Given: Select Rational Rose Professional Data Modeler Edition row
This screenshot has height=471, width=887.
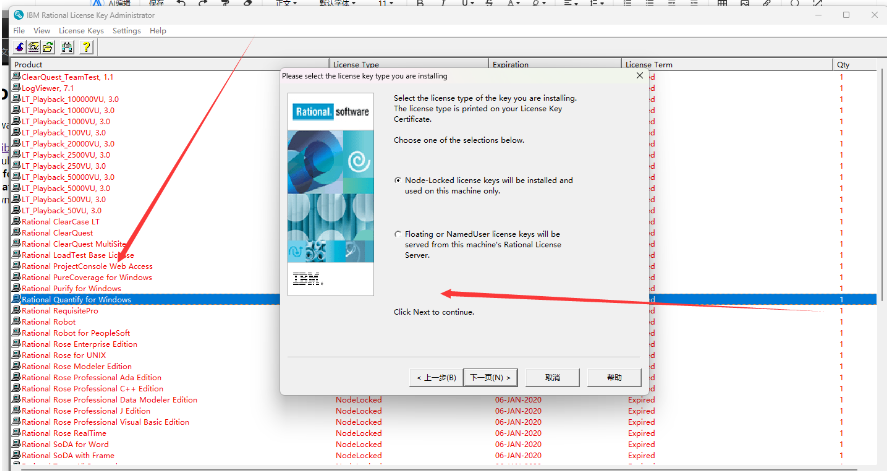Looking at the screenshot, I should (444, 399).
